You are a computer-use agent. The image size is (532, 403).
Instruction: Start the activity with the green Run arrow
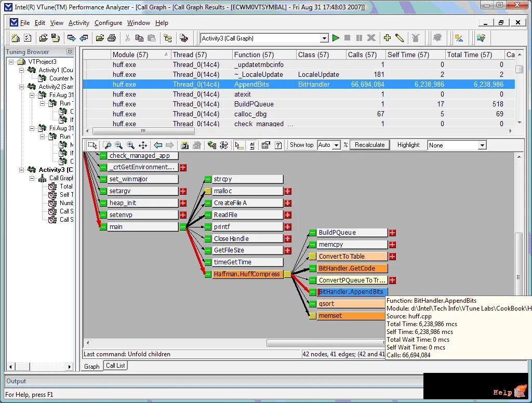tap(336, 38)
